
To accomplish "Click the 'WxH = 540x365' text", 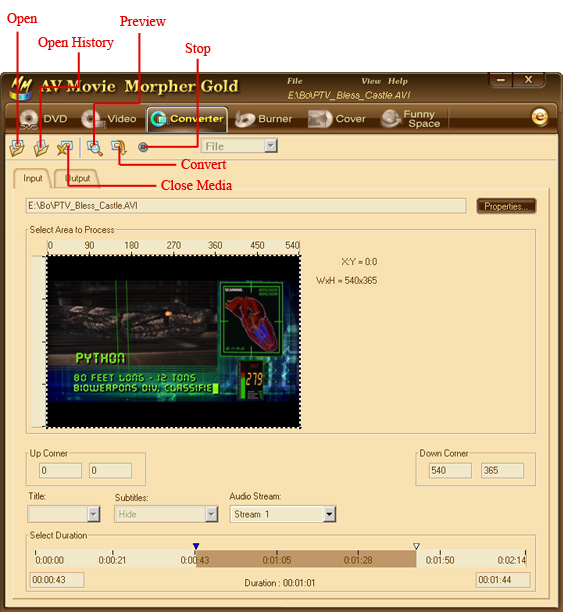I will 346,281.
